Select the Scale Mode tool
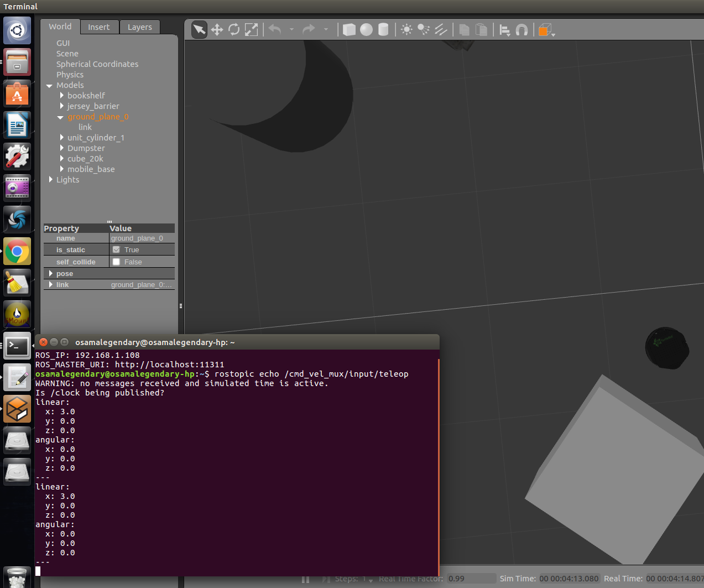 (251, 29)
